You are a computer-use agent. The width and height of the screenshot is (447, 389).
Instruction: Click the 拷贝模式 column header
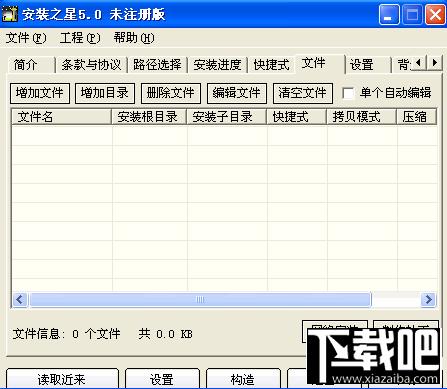(x=362, y=117)
